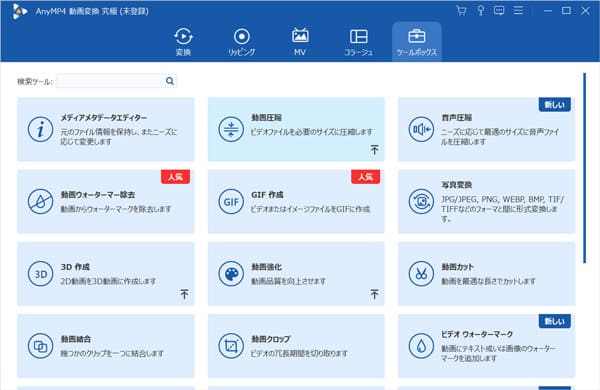Screen dimensions: 600x390
Task: Click the AnyMP4 app logo
Action: tap(19, 11)
